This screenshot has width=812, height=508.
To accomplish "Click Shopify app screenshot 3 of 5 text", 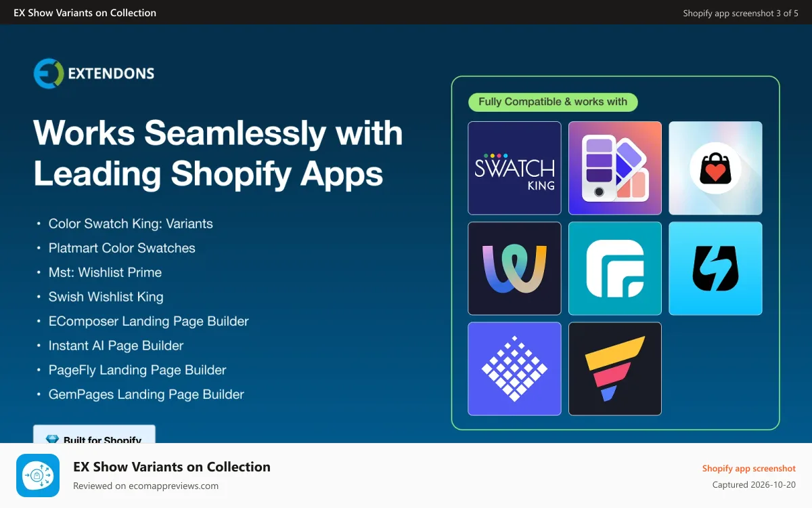I will (741, 13).
